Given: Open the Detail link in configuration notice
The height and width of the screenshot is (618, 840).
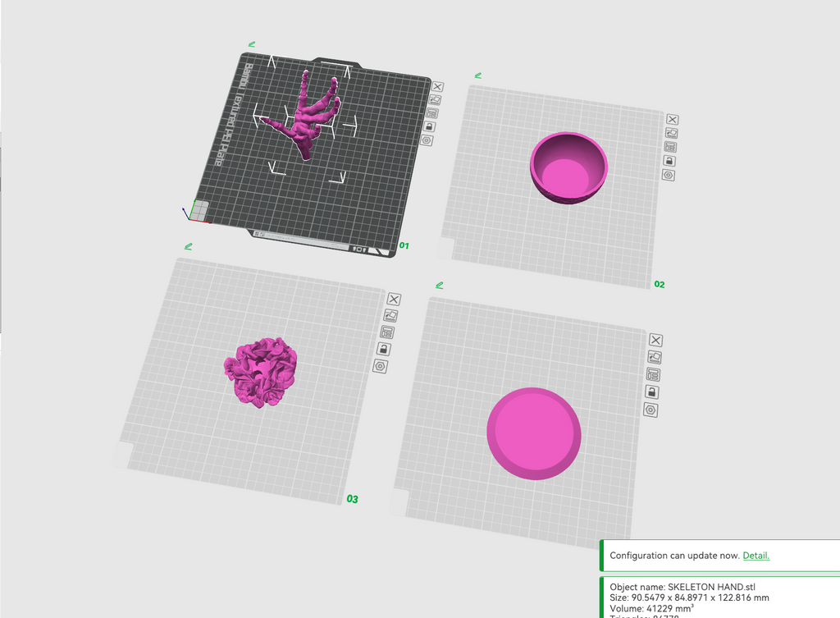Looking at the screenshot, I should [x=756, y=556].
